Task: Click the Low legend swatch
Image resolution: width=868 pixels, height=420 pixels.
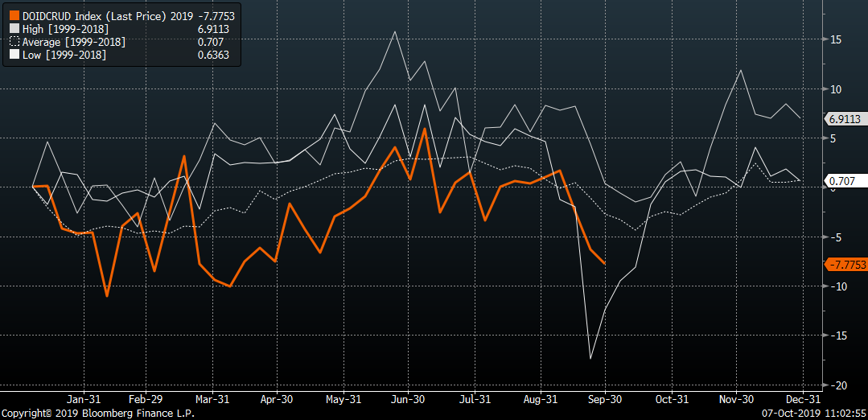Action: coord(14,56)
